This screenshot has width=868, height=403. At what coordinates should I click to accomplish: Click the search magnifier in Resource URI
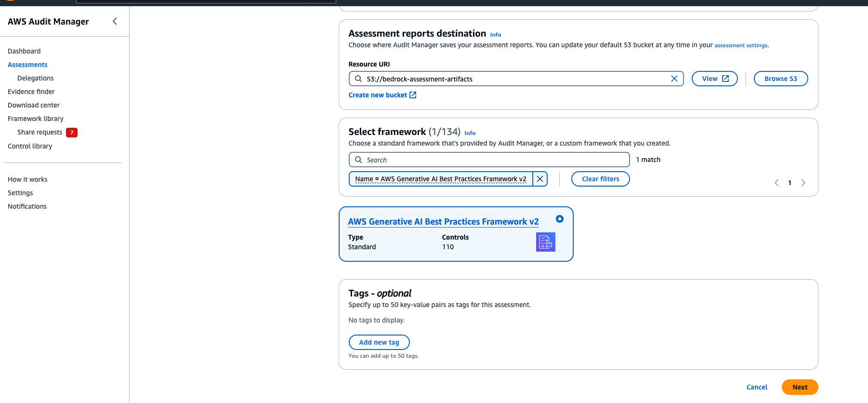358,79
